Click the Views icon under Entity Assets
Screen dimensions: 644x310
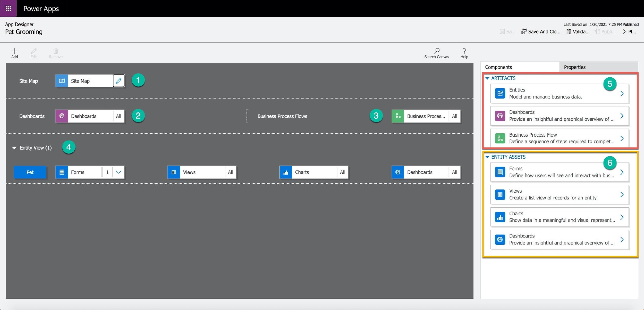coord(500,194)
